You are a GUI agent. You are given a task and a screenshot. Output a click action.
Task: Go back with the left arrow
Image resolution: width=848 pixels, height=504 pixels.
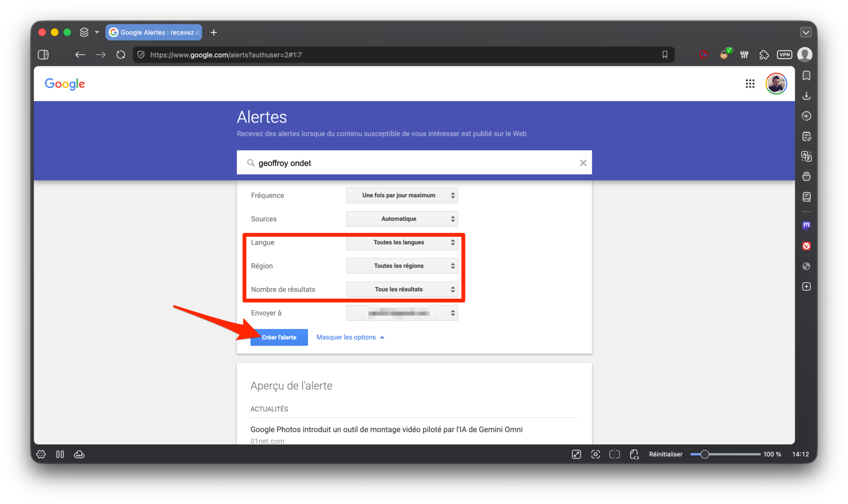click(x=80, y=55)
